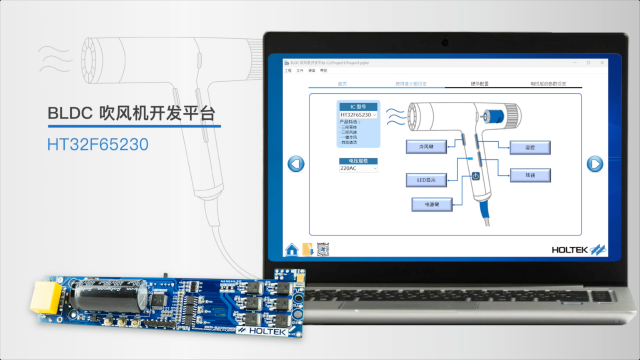Click the power symbol on the dryer handle
The width and height of the screenshot is (640, 360).
pyautogui.click(x=476, y=176)
